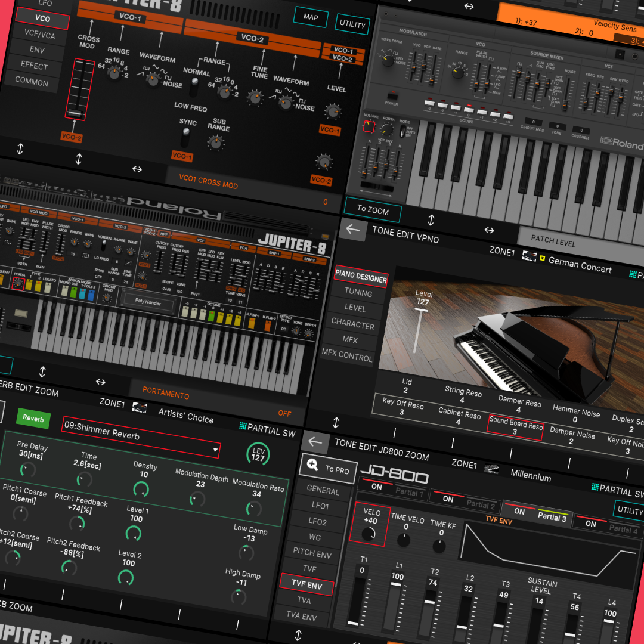The height and width of the screenshot is (644, 644).
Task: Click the VCO-1 RANGE knob in the VCO zoom panel
Action: coord(114,73)
